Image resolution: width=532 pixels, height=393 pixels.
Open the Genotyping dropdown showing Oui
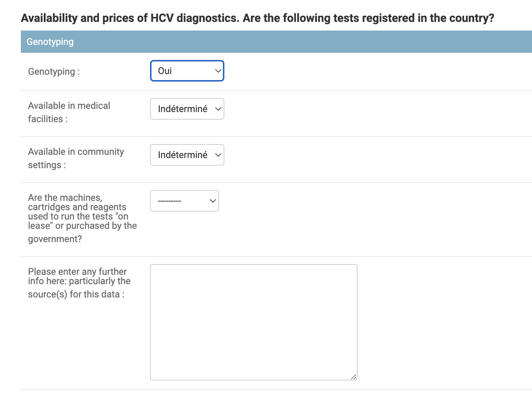[x=187, y=71]
